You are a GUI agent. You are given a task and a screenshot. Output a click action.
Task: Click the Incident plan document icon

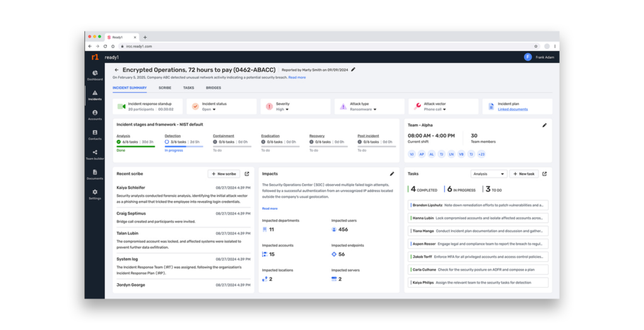491,106
